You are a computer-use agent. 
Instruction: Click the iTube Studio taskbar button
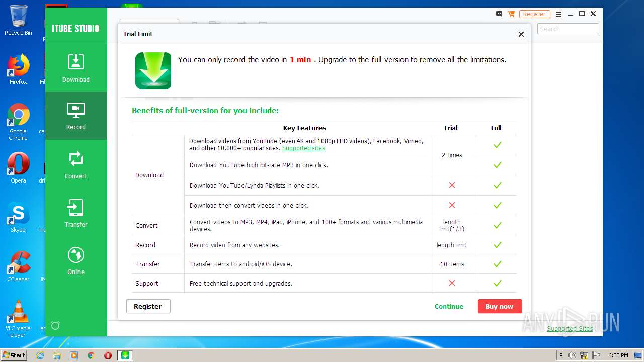(125, 355)
